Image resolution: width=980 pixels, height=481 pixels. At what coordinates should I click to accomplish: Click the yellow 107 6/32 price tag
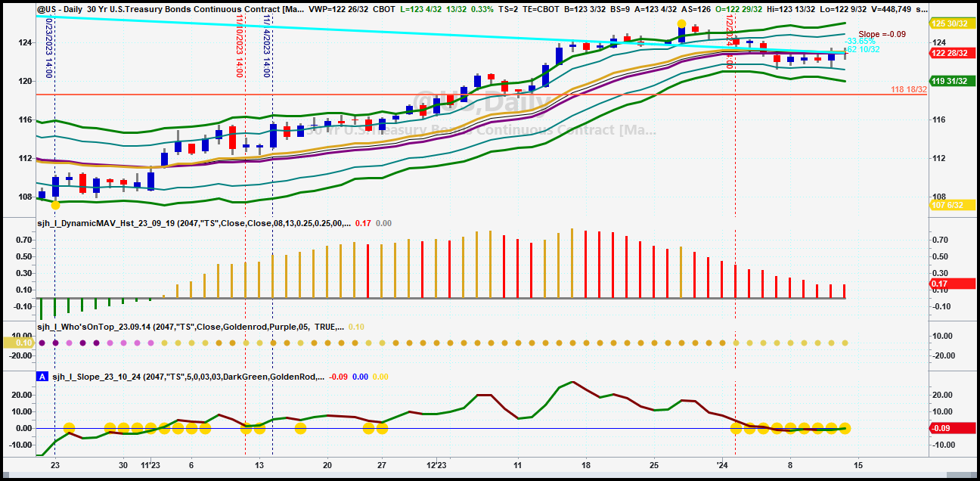coord(953,205)
